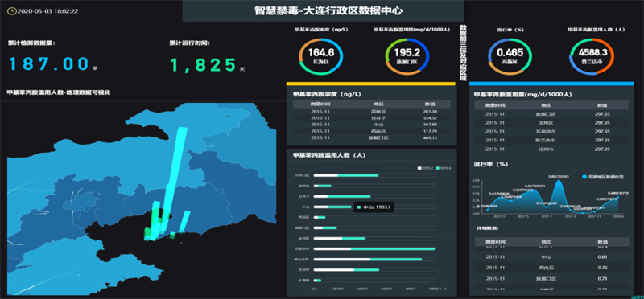Image resolution: width=644 pixels, height=299 pixels.
Task: Toggle the blue line chart legend series
Action: (x=603, y=177)
